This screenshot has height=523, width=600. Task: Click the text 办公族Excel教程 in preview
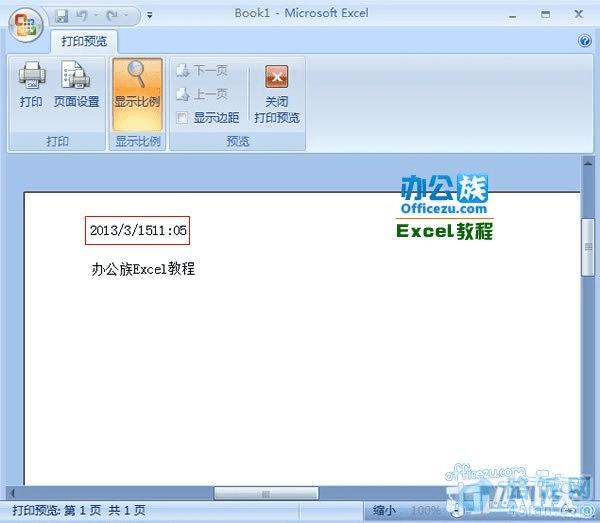click(143, 269)
